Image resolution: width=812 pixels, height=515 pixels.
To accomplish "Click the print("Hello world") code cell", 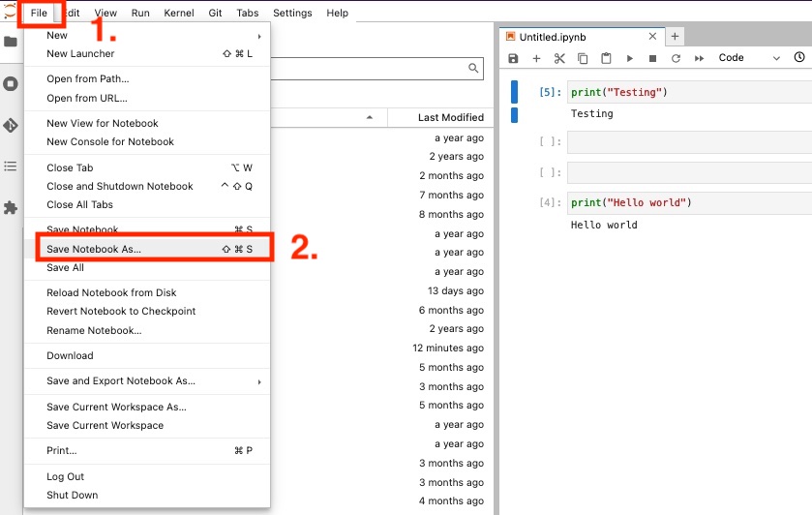I will [x=690, y=202].
